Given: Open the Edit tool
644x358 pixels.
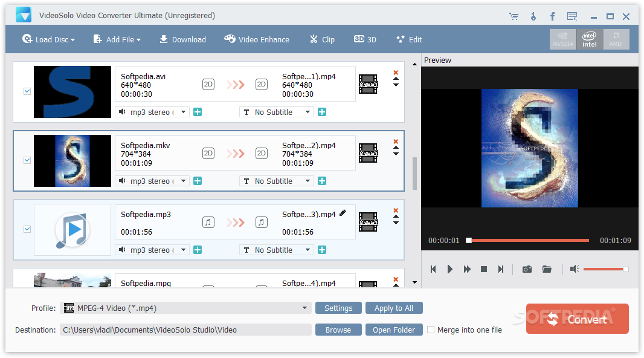Looking at the screenshot, I should 409,39.
